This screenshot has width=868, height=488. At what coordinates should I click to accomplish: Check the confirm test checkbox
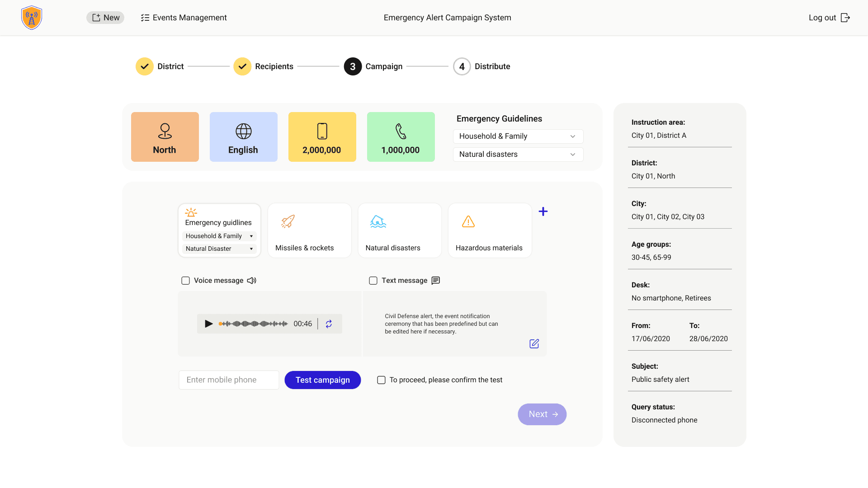click(x=382, y=380)
